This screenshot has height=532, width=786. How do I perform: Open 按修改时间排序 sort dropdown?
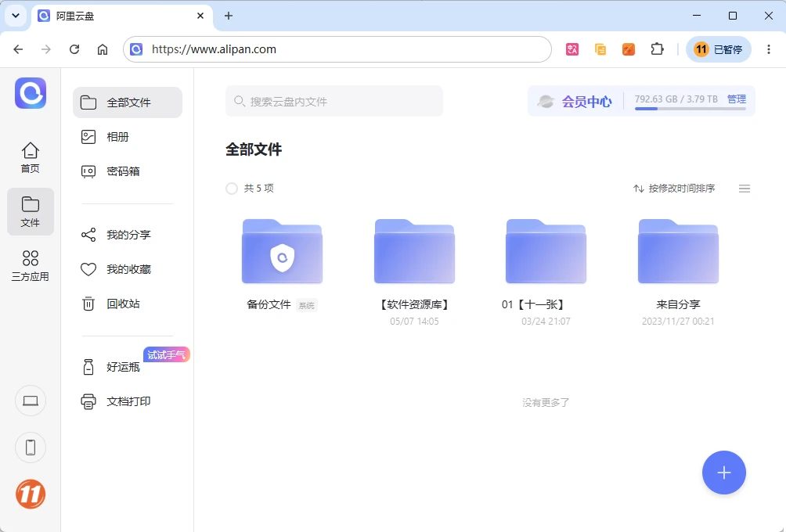[x=674, y=189]
